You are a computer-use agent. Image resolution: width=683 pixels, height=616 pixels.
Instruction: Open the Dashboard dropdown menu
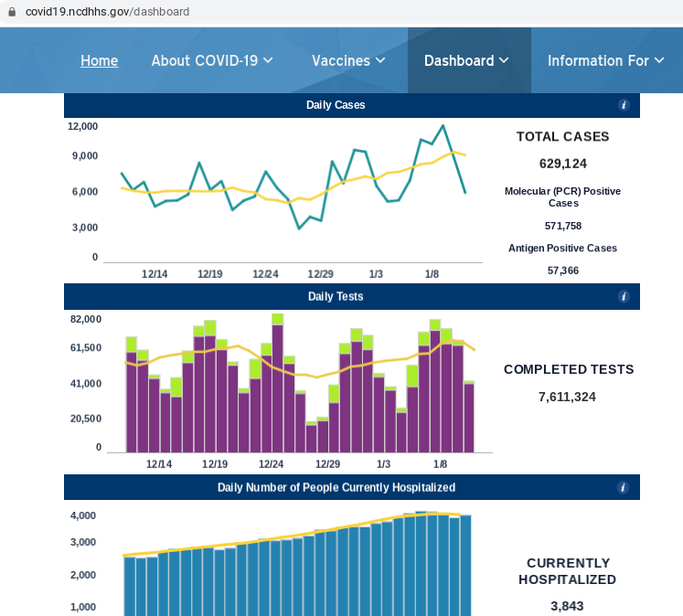[x=466, y=60]
